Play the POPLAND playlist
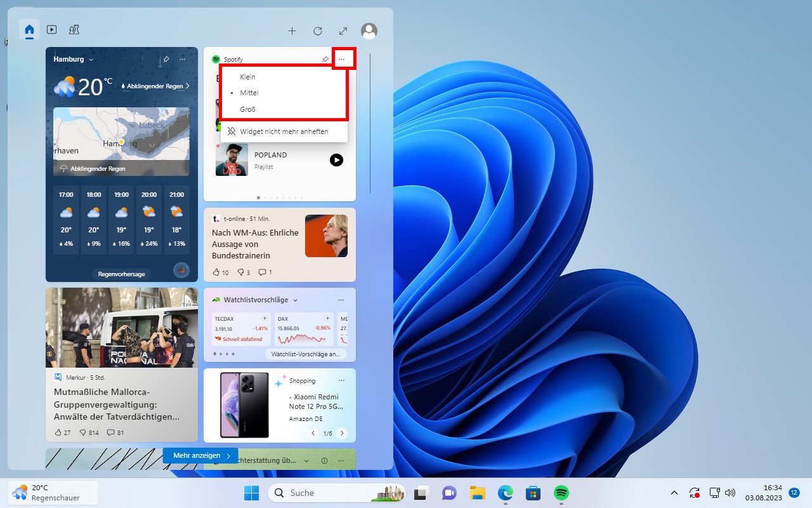 pyautogui.click(x=336, y=160)
